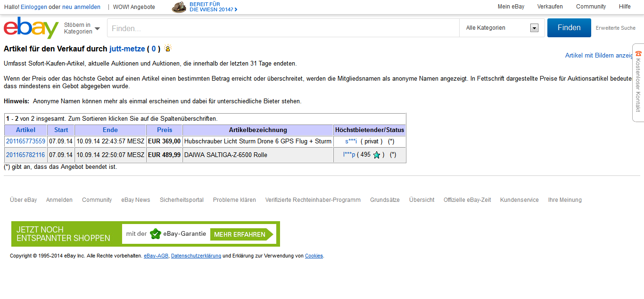Click the telephone icon on Kostenloser Kontakt tab
Image resolution: width=644 pixels, height=299 pixels.
[x=638, y=53]
